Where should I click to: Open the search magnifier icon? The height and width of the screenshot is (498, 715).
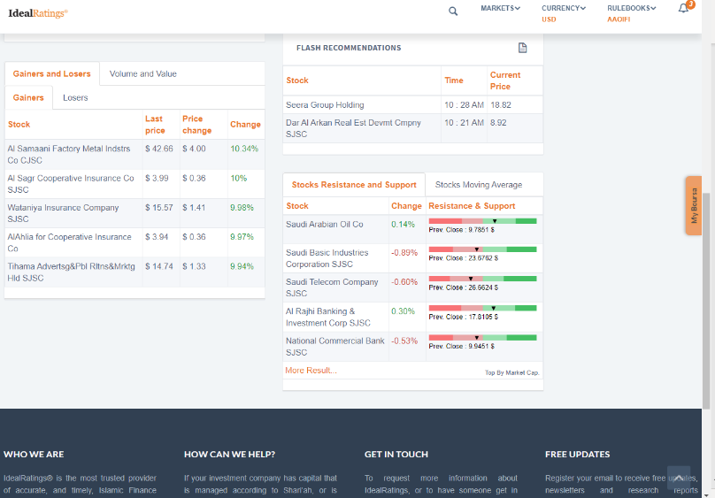[x=453, y=11]
